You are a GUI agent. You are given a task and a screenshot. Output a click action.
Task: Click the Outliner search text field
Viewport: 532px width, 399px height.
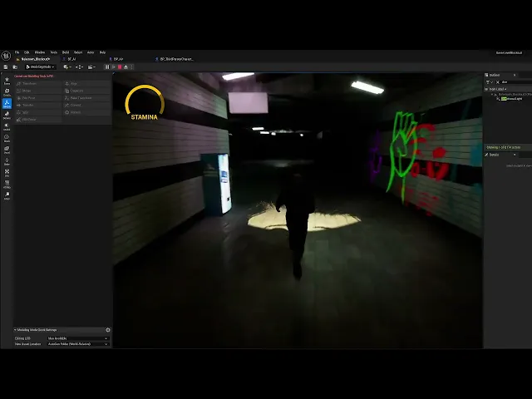[516, 82]
